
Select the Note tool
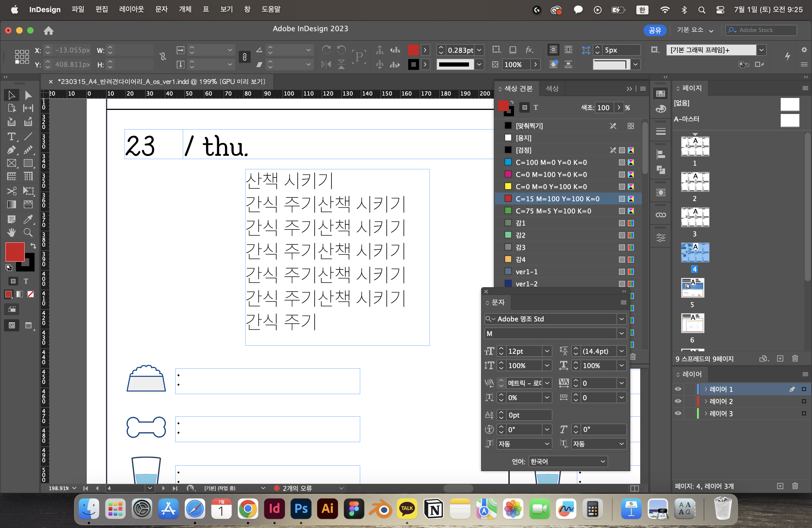pyautogui.click(x=11, y=219)
